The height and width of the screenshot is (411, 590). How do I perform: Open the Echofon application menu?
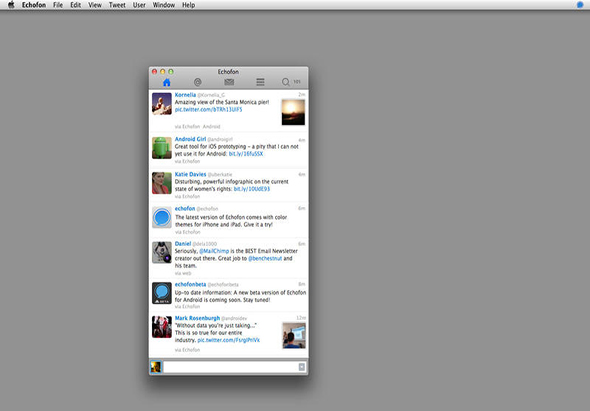pos(34,5)
